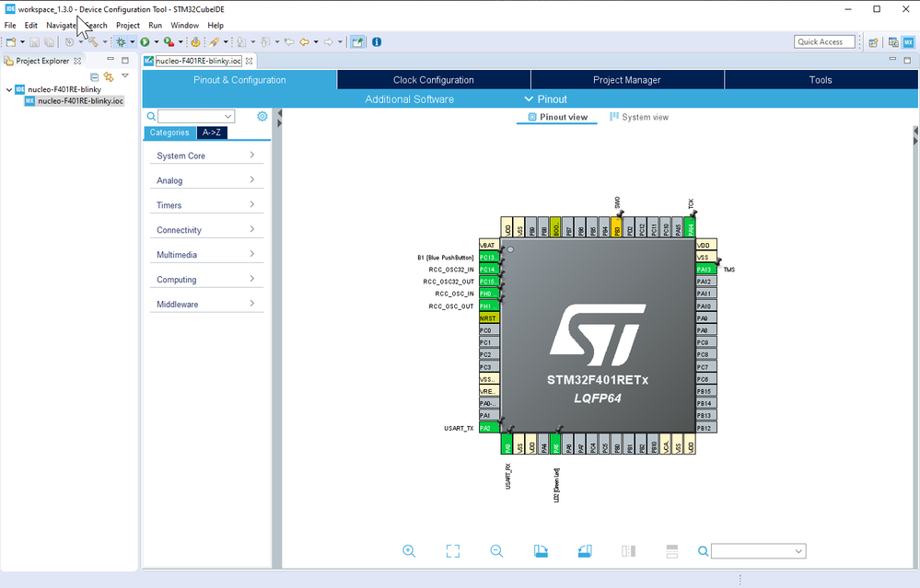Screen dimensions: 920x588
Task: Expand the Timers category
Action: (206, 205)
